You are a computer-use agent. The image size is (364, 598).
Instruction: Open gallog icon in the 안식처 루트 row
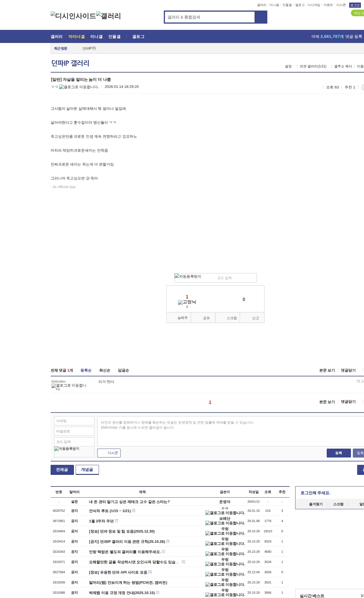click(x=225, y=513)
